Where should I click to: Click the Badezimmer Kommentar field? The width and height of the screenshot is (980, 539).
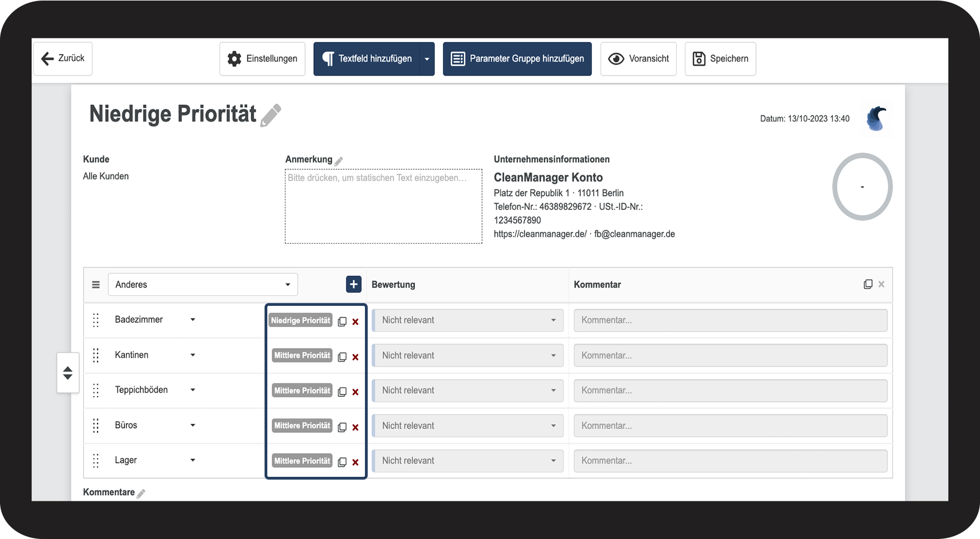(x=730, y=320)
